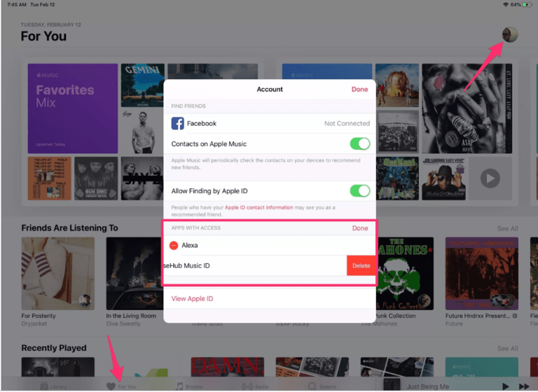Screen dimensions: 538x392
Task: Tap Done in Account header
Action: [359, 90]
